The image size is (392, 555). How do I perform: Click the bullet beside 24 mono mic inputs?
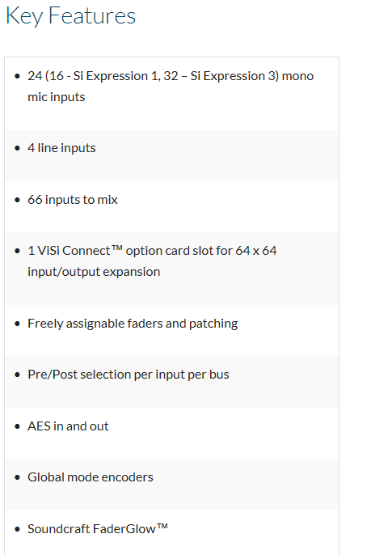(17, 76)
